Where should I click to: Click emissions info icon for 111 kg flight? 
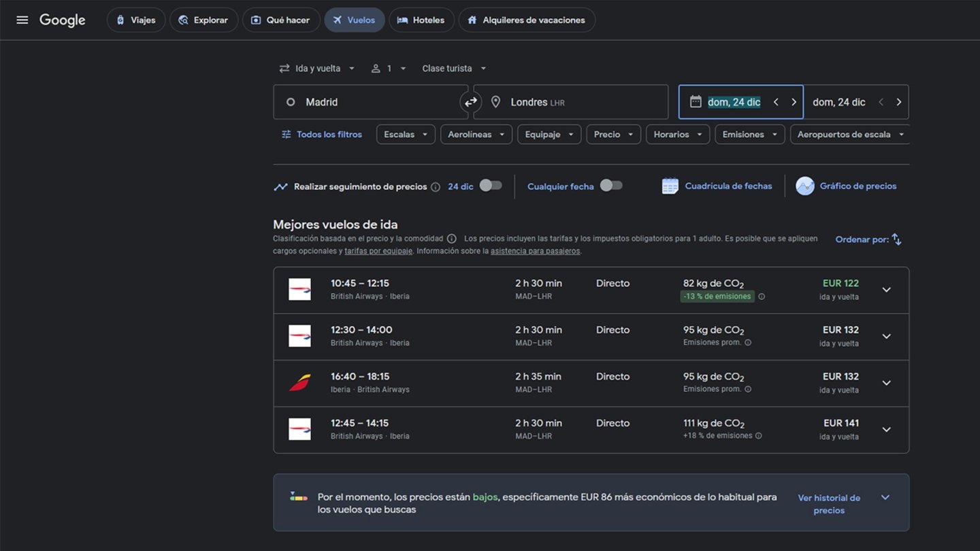[x=759, y=436]
